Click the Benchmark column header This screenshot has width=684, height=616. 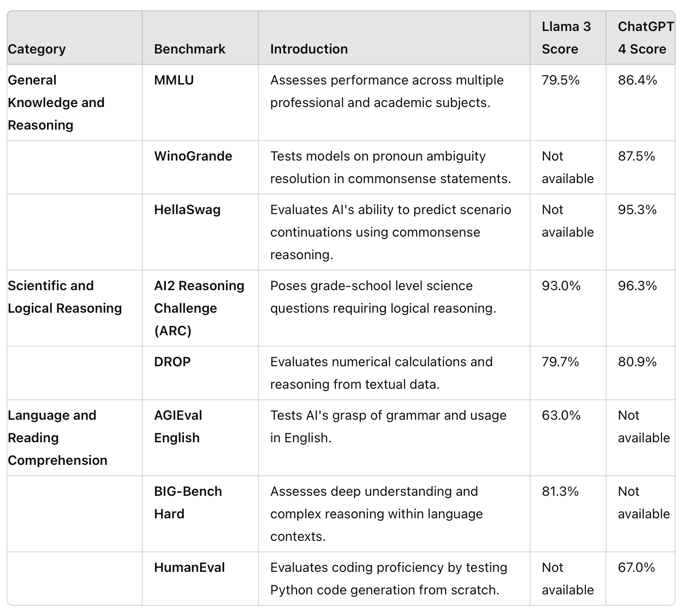pos(189,49)
